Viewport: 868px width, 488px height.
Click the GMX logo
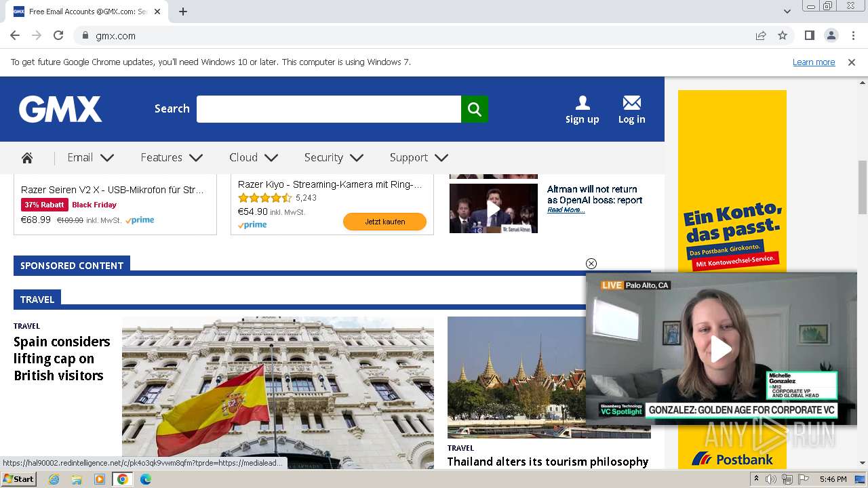coord(60,109)
